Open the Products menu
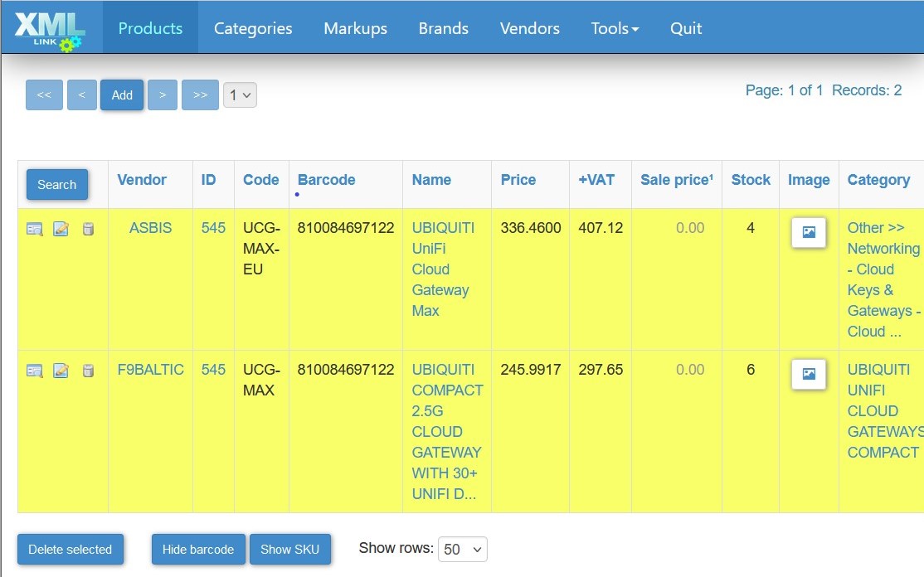Image resolution: width=924 pixels, height=577 pixels. coord(150,28)
